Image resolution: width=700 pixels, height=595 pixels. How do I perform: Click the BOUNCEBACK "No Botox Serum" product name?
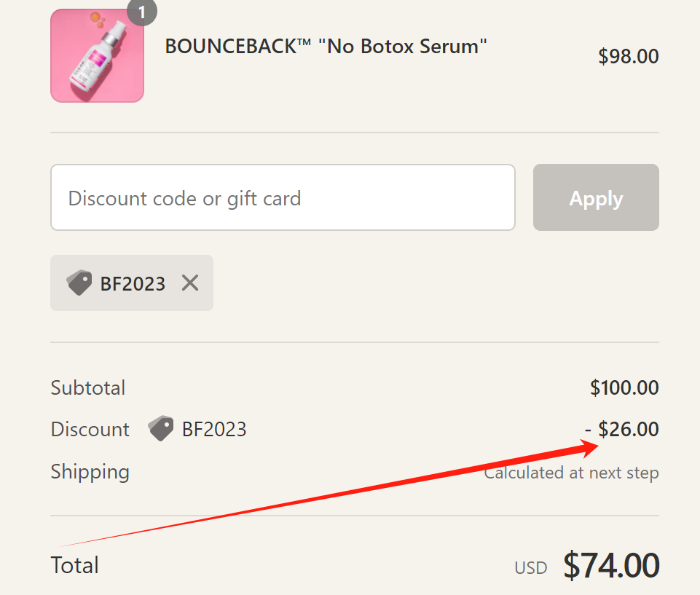point(326,47)
